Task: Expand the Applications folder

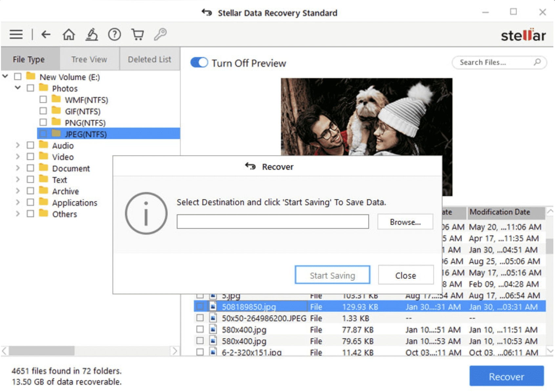Action: pos(18,202)
